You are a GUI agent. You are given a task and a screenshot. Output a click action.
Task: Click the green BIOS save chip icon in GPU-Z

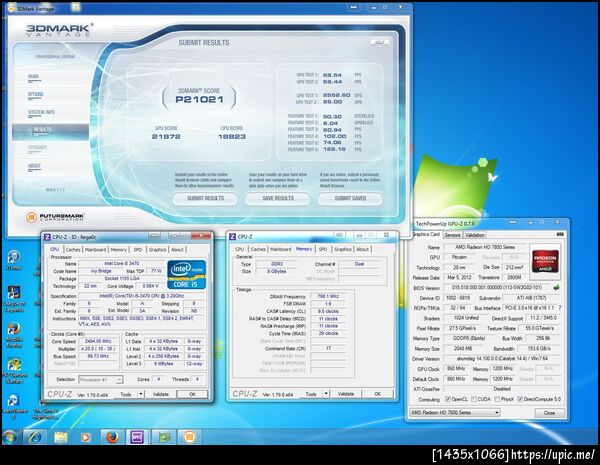(556, 287)
